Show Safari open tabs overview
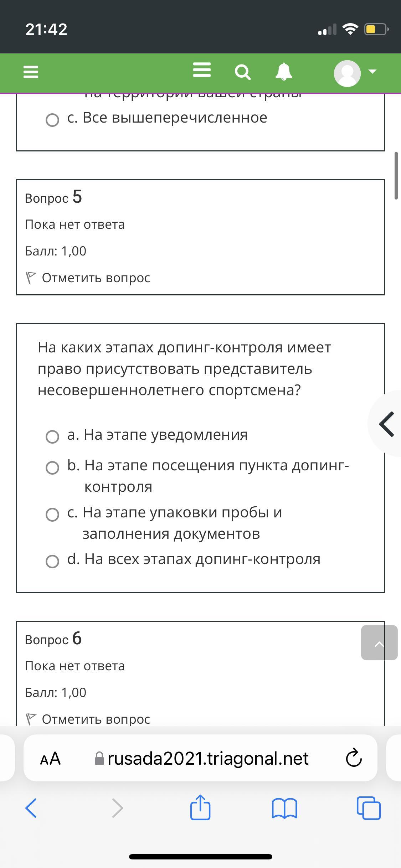Screen dimensions: 401x868 [369, 808]
